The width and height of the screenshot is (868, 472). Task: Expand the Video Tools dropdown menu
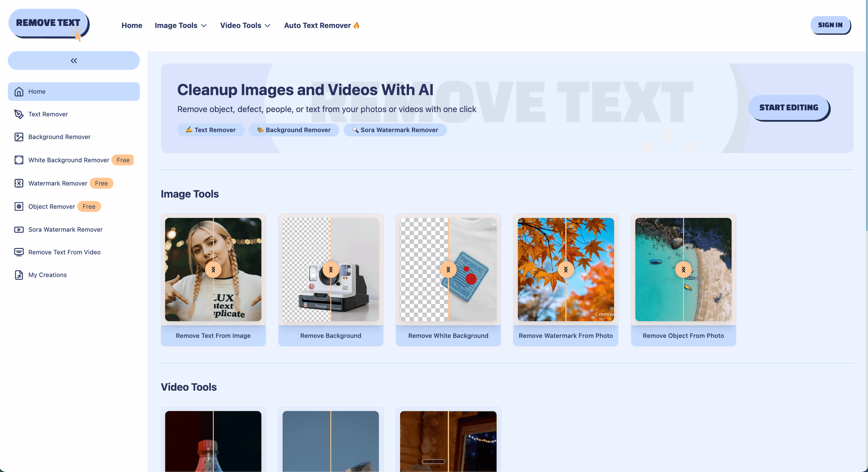click(245, 26)
